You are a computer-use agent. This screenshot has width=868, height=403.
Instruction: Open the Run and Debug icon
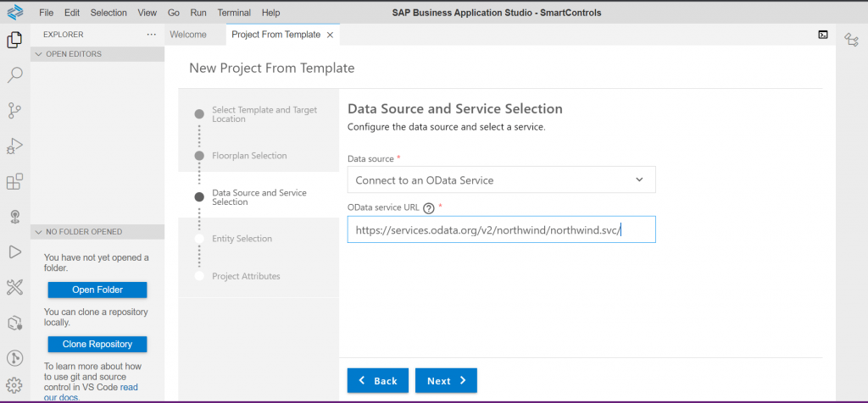click(14, 146)
